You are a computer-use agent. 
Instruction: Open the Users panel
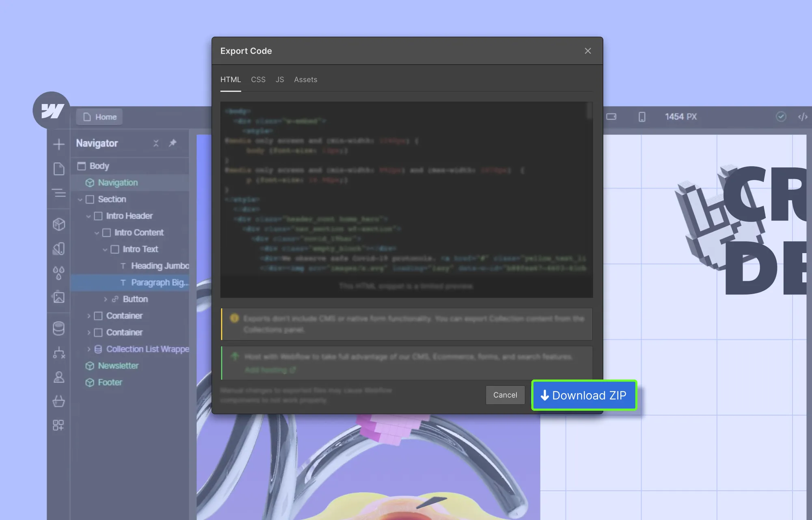point(59,378)
